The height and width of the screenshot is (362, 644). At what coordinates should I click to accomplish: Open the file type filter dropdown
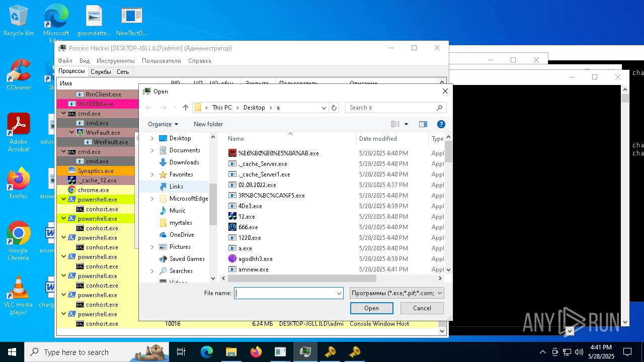(397, 293)
